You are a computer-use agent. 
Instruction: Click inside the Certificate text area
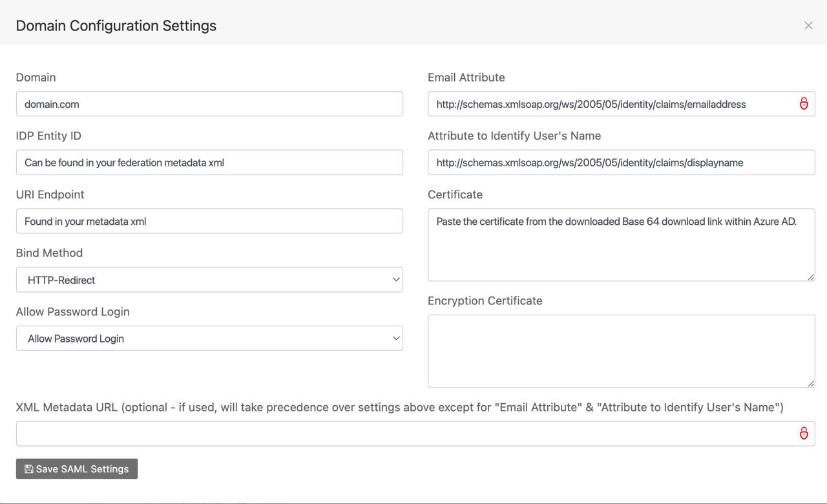pyautogui.click(x=621, y=244)
